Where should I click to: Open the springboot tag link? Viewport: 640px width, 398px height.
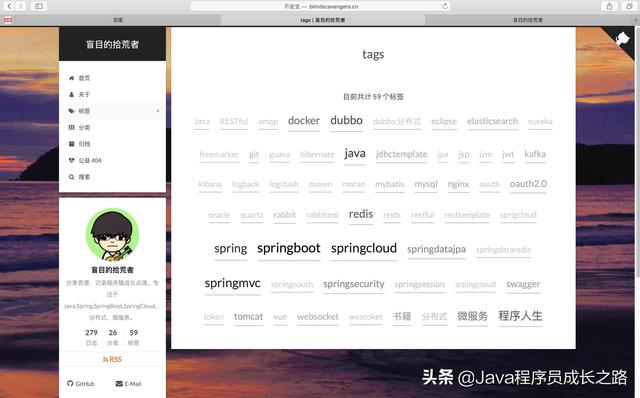[289, 248]
